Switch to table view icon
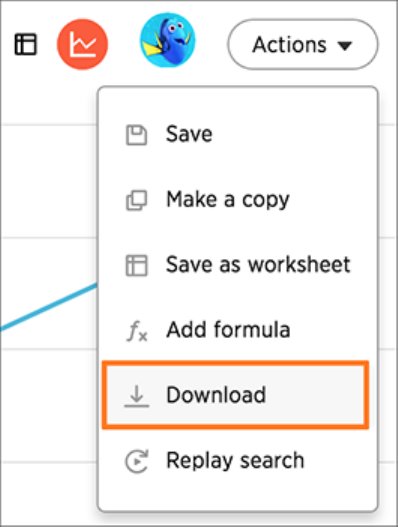Viewport: 398px width, 527px height. [26, 44]
